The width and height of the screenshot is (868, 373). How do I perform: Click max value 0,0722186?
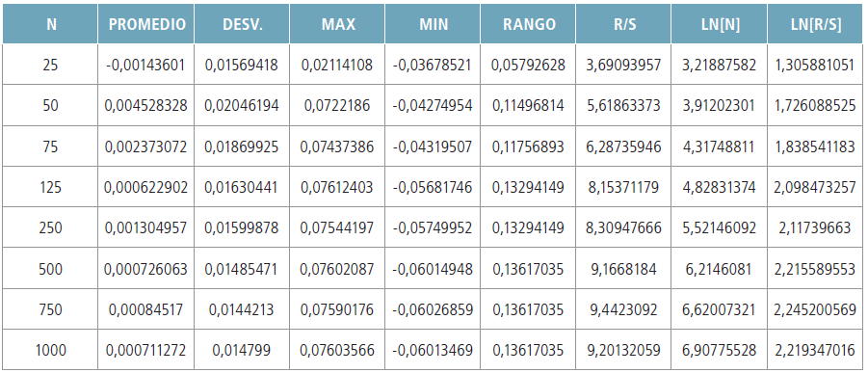point(338,105)
